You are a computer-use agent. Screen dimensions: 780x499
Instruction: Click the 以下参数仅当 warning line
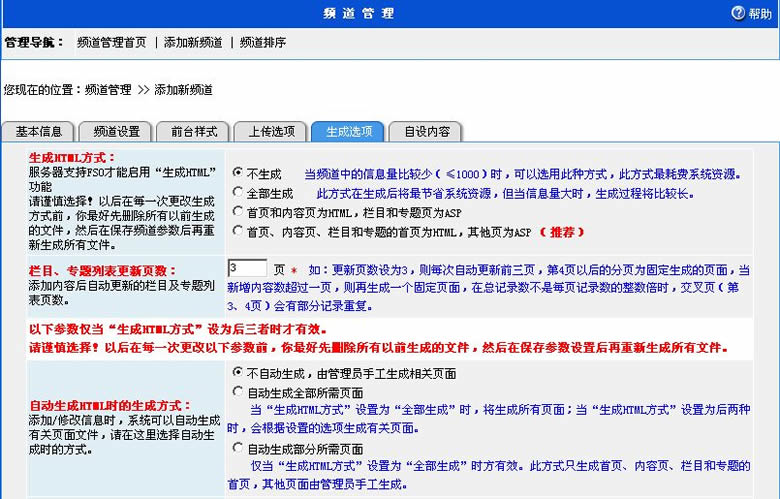pos(178,329)
